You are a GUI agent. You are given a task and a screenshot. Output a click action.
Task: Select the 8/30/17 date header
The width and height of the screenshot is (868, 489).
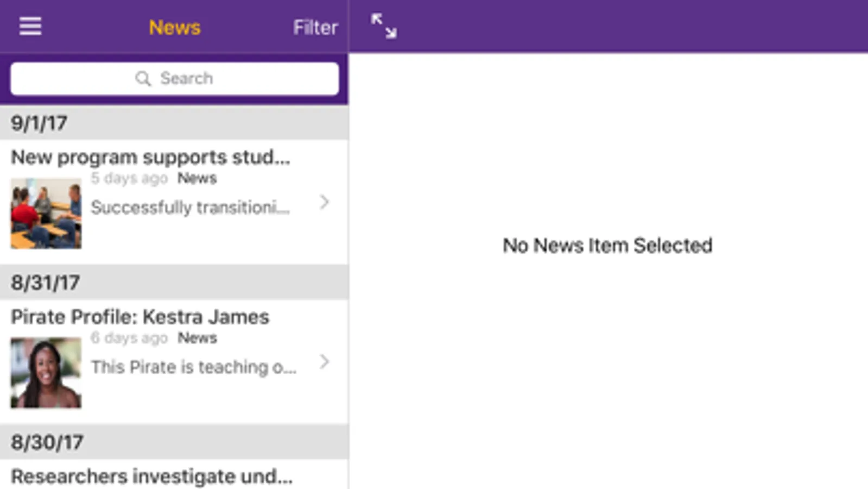(x=174, y=442)
